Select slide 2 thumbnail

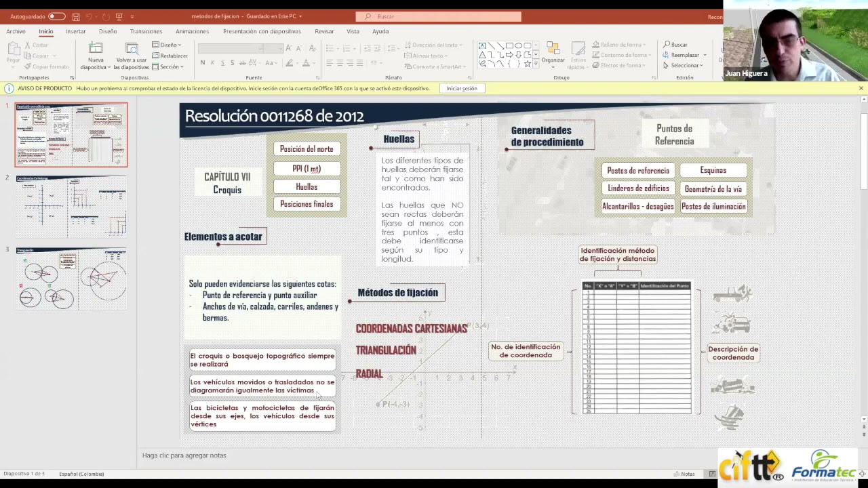[x=71, y=207]
